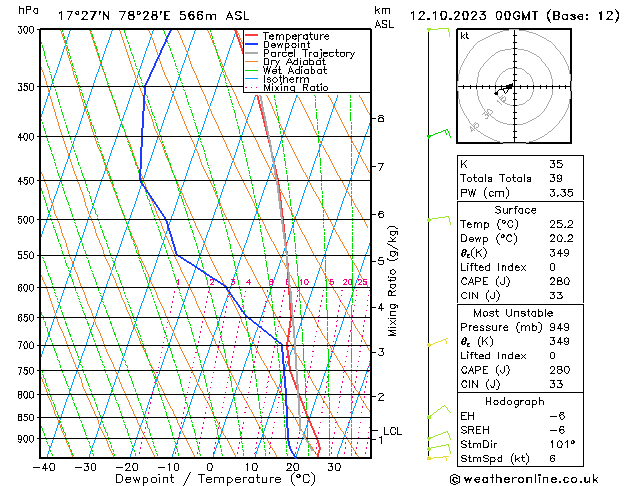Click the hodograph wind trace arrow

click(x=503, y=89)
